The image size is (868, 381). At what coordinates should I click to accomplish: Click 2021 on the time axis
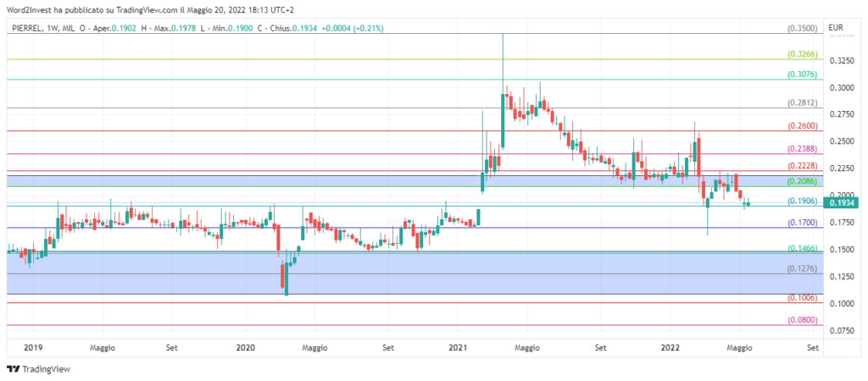tap(458, 347)
